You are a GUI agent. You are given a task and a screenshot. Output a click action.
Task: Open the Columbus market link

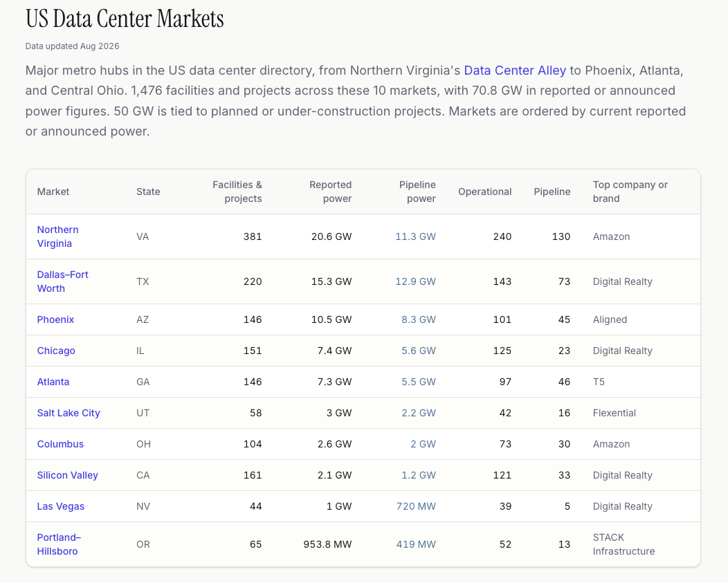coord(60,444)
